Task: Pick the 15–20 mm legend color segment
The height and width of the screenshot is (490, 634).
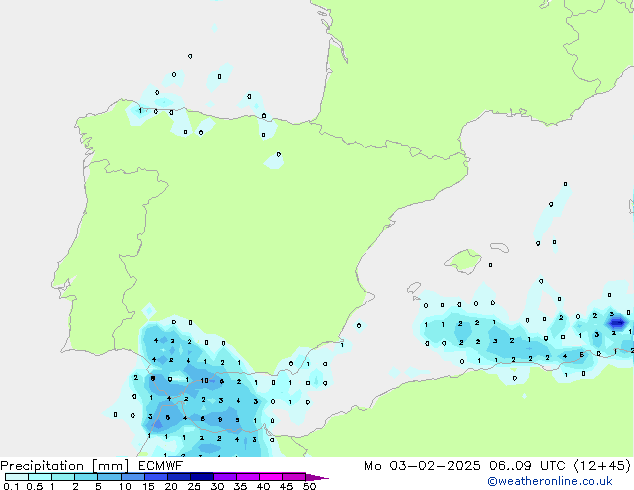Action: click(x=155, y=477)
